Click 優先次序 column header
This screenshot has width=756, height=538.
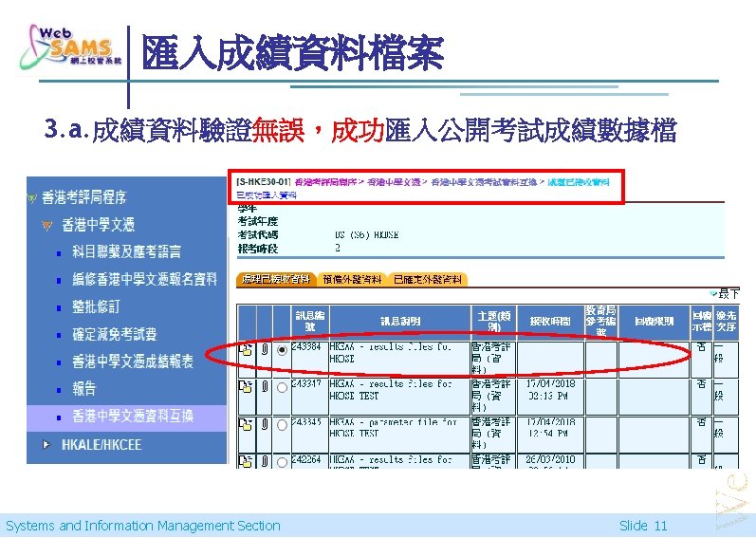click(726, 321)
